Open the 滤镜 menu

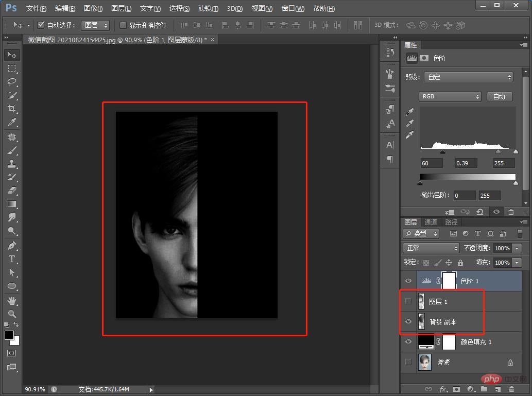click(208, 8)
